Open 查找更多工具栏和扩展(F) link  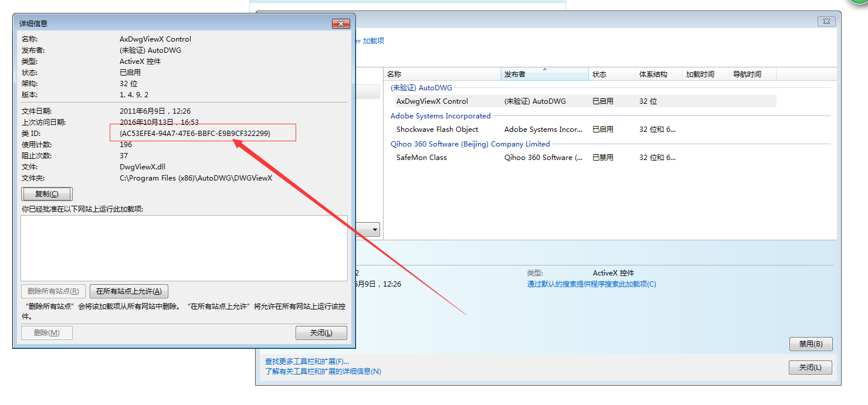[307, 362]
